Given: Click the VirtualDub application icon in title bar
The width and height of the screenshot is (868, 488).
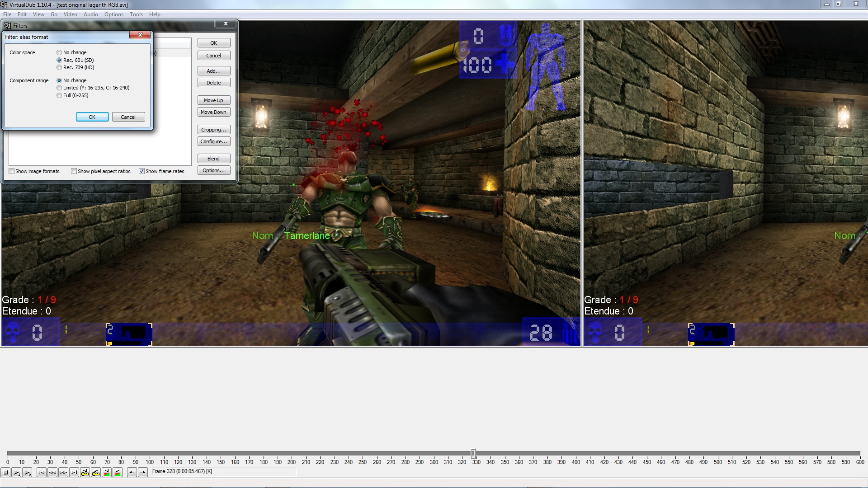Looking at the screenshot, I should 4,5.
